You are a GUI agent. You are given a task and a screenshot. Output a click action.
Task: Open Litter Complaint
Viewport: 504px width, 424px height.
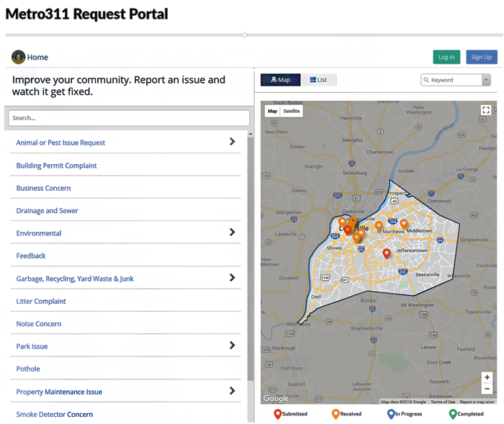pos(41,301)
